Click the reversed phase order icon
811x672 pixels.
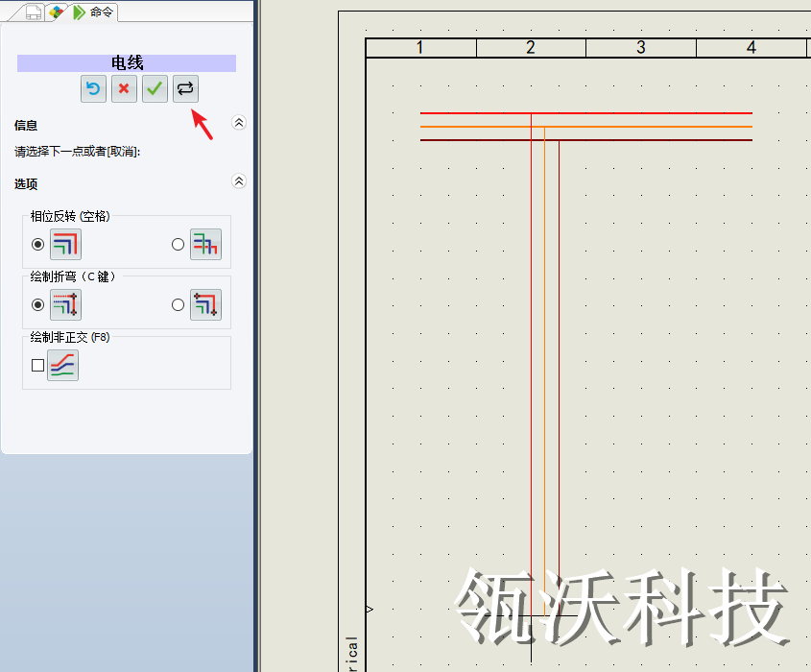[x=205, y=244]
